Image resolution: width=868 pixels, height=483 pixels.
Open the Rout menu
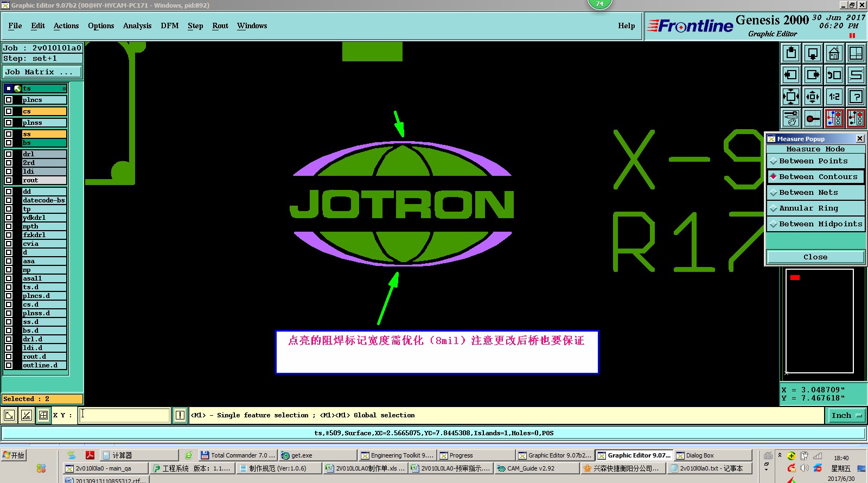click(220, 26)
